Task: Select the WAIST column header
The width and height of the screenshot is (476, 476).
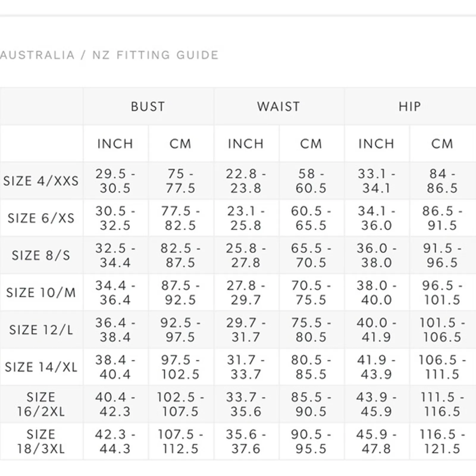Action: 278,107
